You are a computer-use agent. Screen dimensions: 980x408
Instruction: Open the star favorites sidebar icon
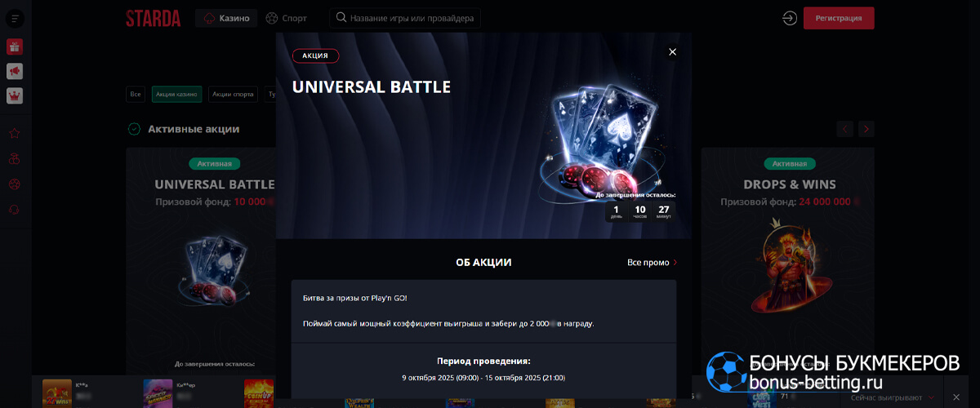tap(14, 133)
